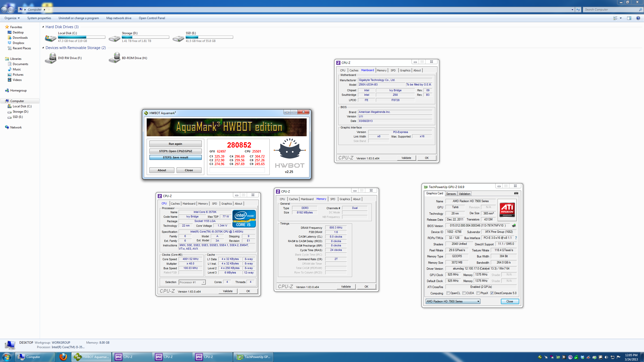
Task: Open Firefox from the taskbar
Action: click(x=63, y=357)
